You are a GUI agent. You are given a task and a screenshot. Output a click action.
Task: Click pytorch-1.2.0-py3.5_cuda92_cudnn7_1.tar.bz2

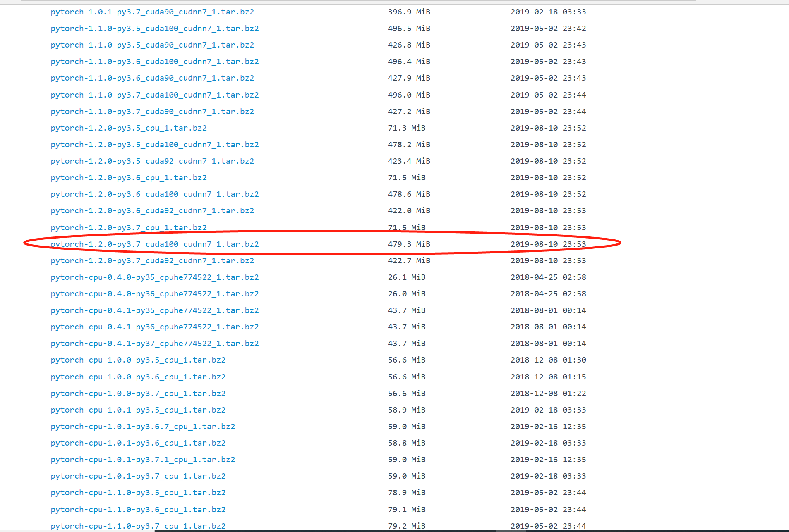point(152,161)
